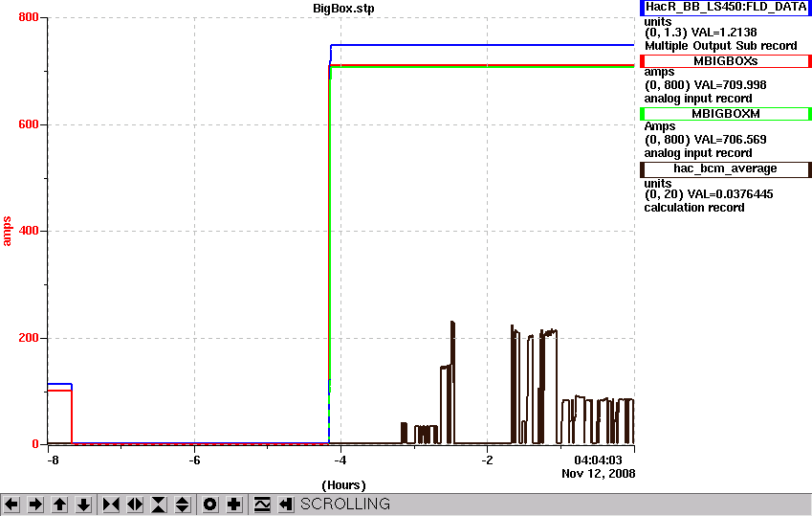The image size is (812, 516).
Task: Click the plus icon in the toolbar
Action: pyautogui.click(x=234, y=505)
